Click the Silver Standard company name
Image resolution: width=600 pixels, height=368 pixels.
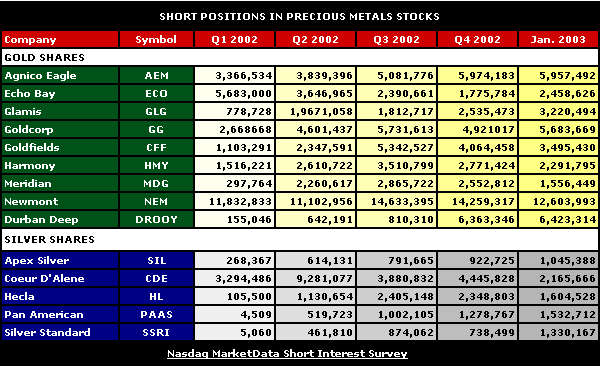point(47,332)
